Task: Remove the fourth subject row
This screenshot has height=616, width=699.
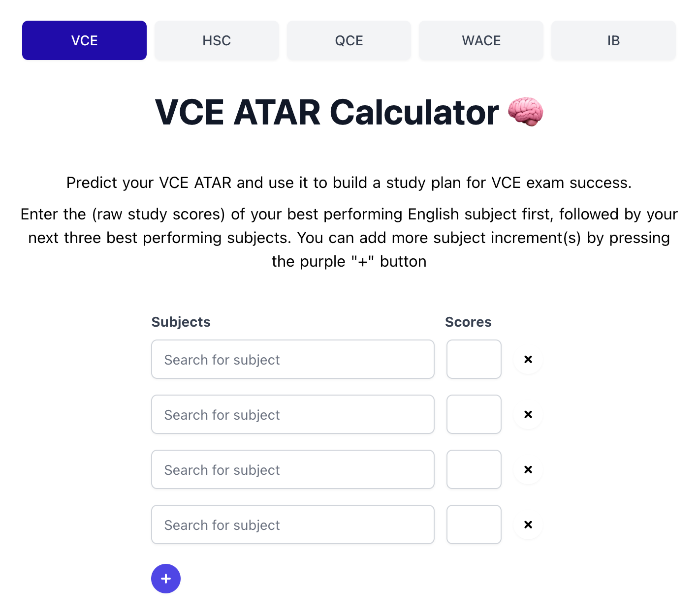Action: 528,524
